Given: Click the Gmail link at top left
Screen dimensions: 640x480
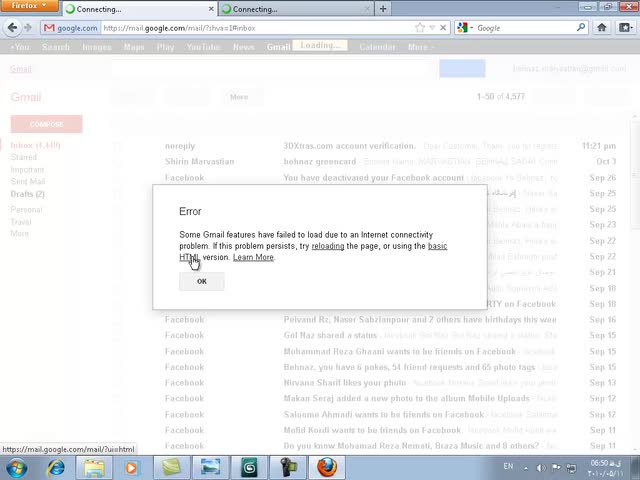Looking at the screenshot, I should click(x=20, y=69).
